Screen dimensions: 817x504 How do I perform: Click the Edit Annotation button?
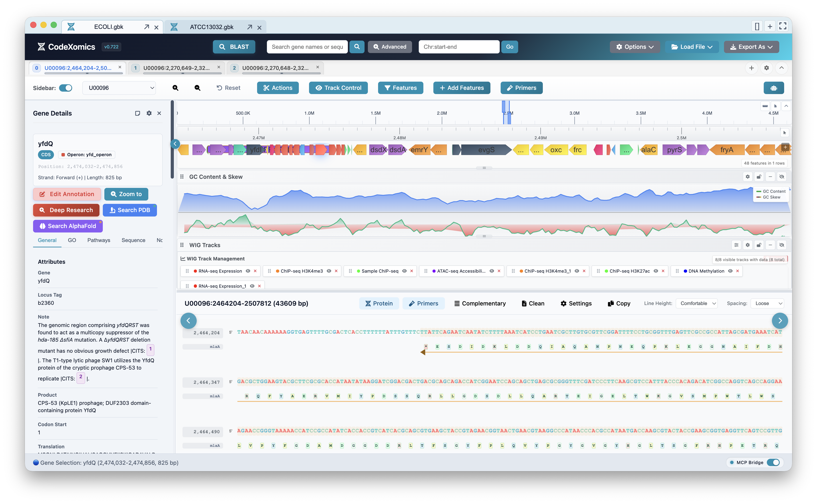point(67,194)
